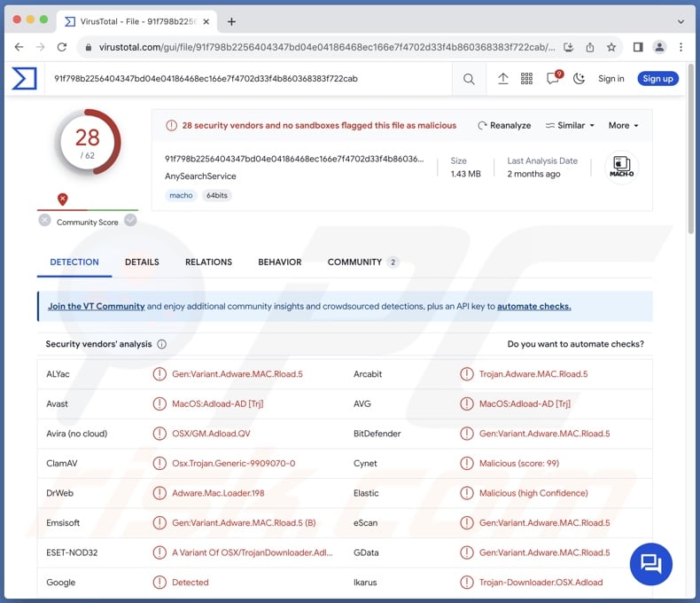Click the red community score pin marker
This screenshot has height=603, width=700.
click(x=63, y=200)
